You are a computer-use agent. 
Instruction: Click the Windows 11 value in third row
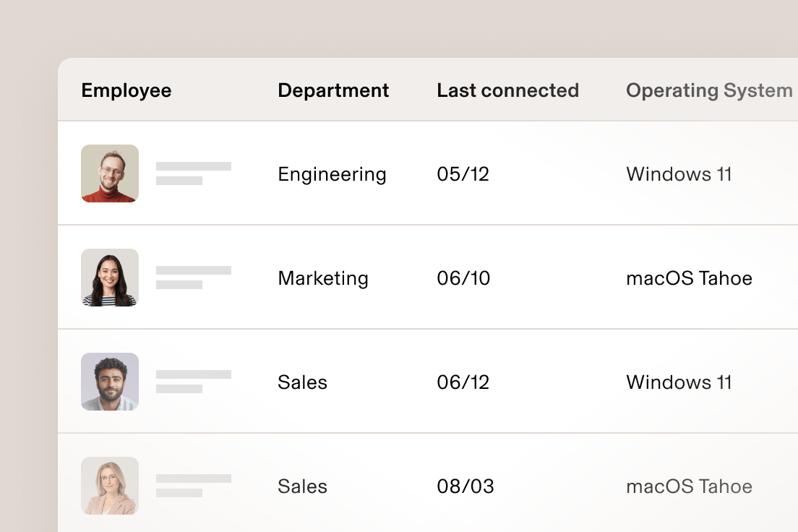[x=679, y=382]
